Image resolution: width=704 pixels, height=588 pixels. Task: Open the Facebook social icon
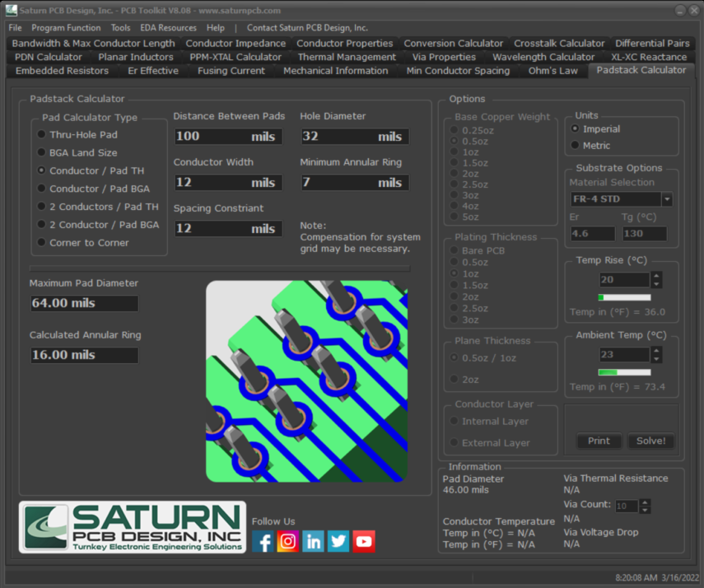click(x=263, y=541)
